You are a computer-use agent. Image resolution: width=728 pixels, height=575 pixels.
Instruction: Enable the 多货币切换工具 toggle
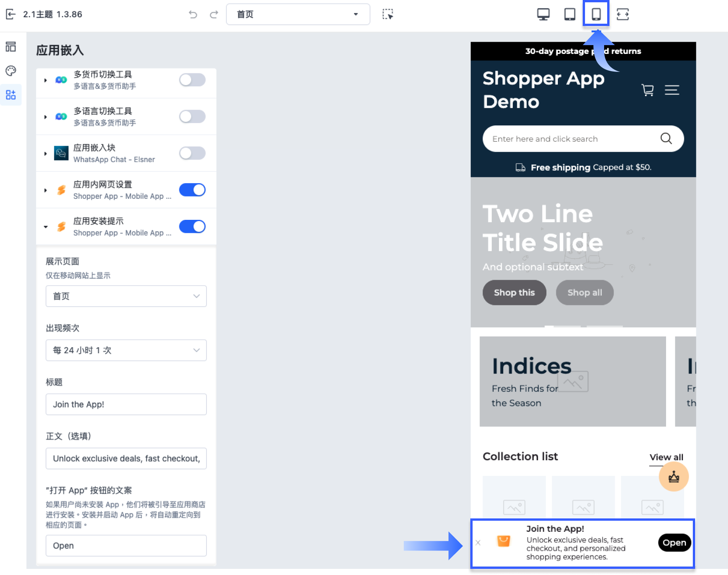click(192, 80)
